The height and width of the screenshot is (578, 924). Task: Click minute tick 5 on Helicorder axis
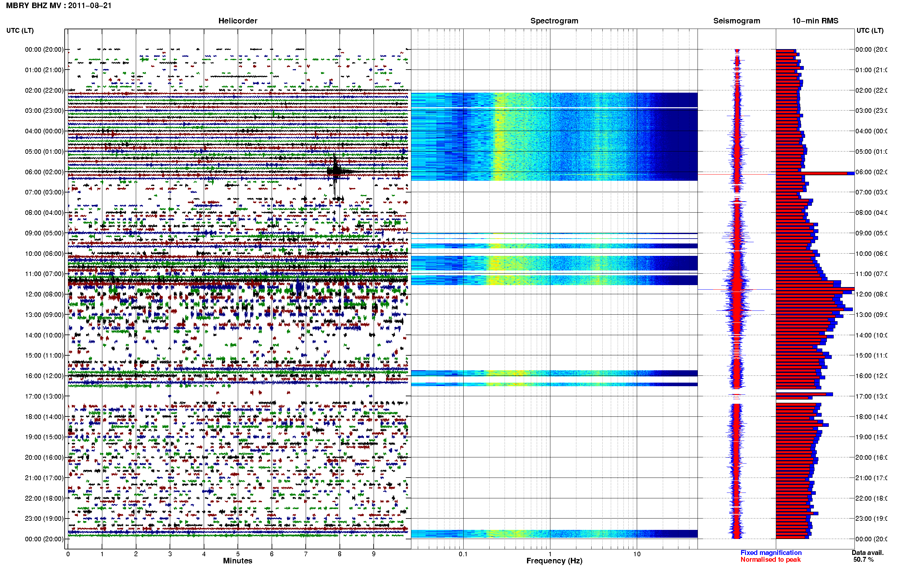point(238,554)
